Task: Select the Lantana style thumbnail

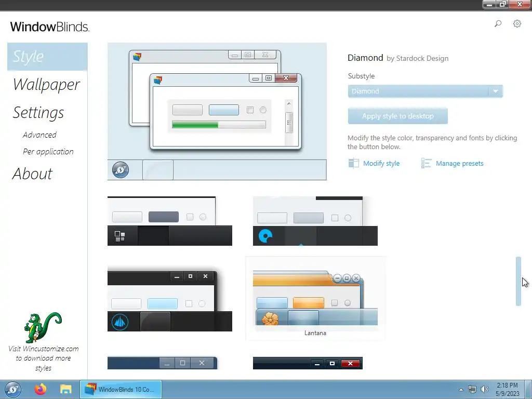Action: point(315,299)
